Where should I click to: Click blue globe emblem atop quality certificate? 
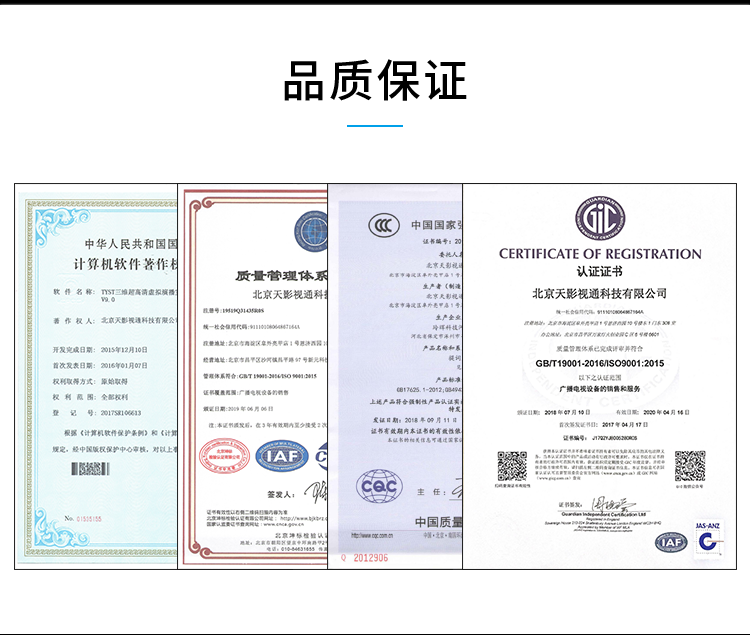click(x=311, y=232)
